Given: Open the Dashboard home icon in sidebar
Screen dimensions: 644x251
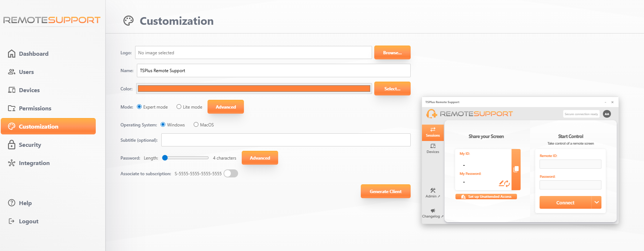Looking at the screenshot, I should pos(12,54).
